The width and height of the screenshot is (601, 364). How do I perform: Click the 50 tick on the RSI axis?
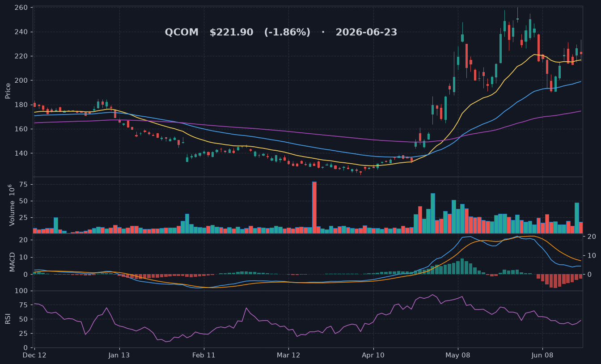pos(24,319)
